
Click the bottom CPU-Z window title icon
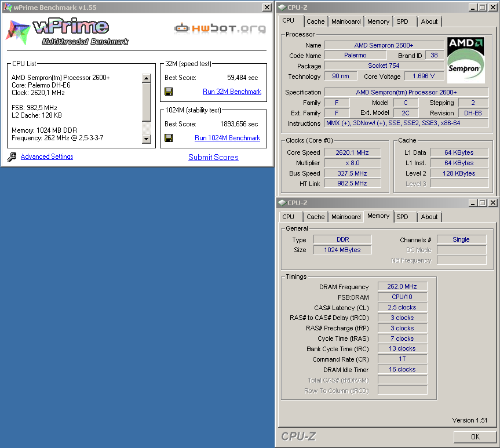tap(282, 203)
